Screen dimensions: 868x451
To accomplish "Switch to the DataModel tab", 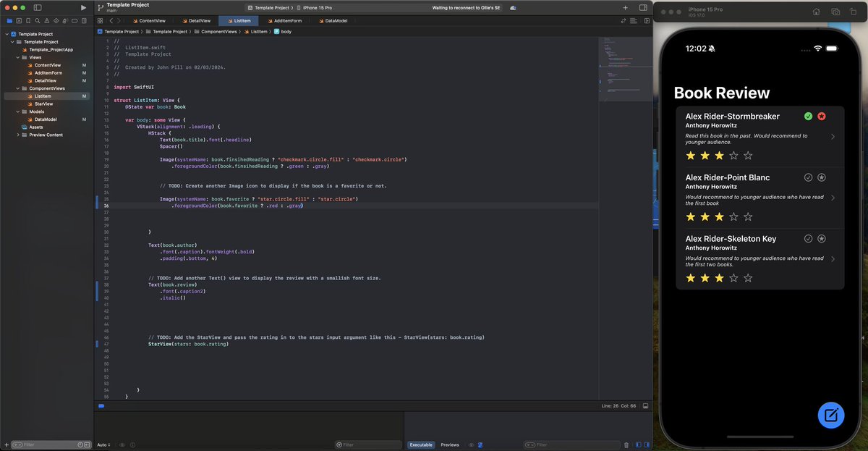I will tap(332, 21).
